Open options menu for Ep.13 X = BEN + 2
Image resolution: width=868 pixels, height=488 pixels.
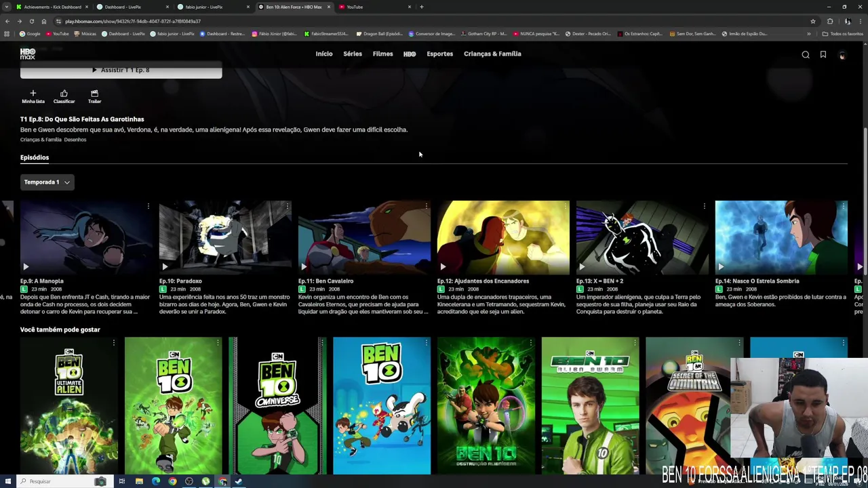point(704,205)
